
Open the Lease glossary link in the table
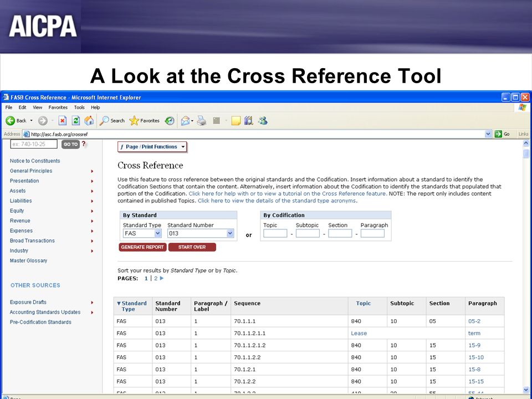[x=359, y=333]
